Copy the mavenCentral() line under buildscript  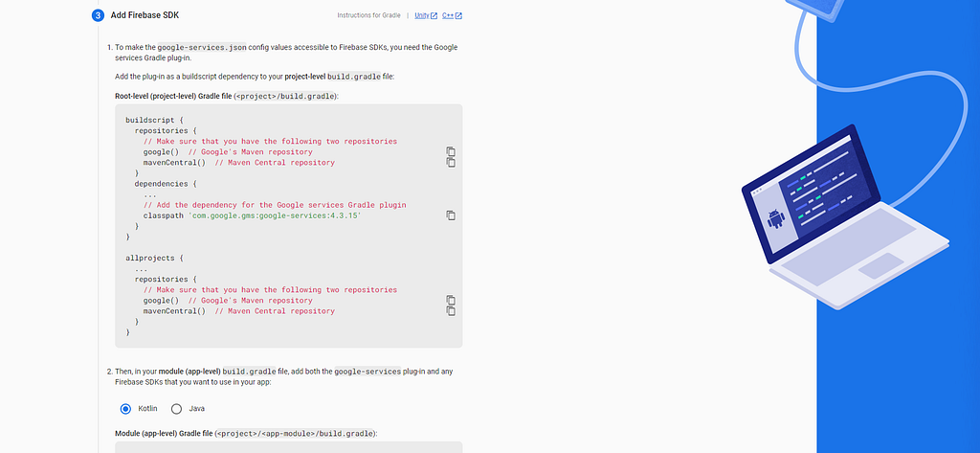pos(451,163)
